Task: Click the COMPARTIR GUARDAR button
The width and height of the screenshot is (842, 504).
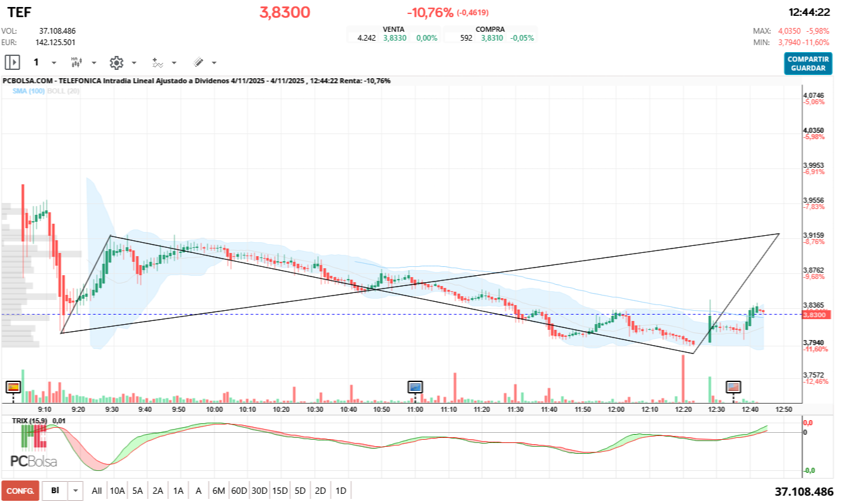Action: tap(808, 64)
